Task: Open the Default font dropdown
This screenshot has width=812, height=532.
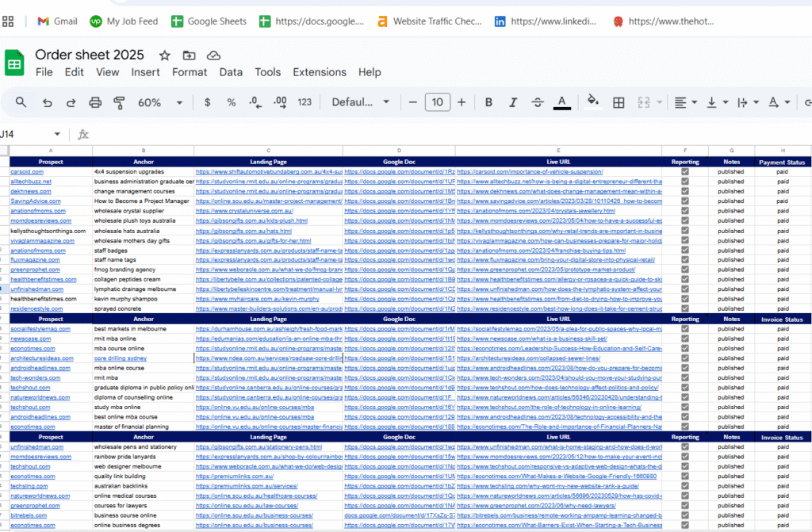Action: [361, 102]
